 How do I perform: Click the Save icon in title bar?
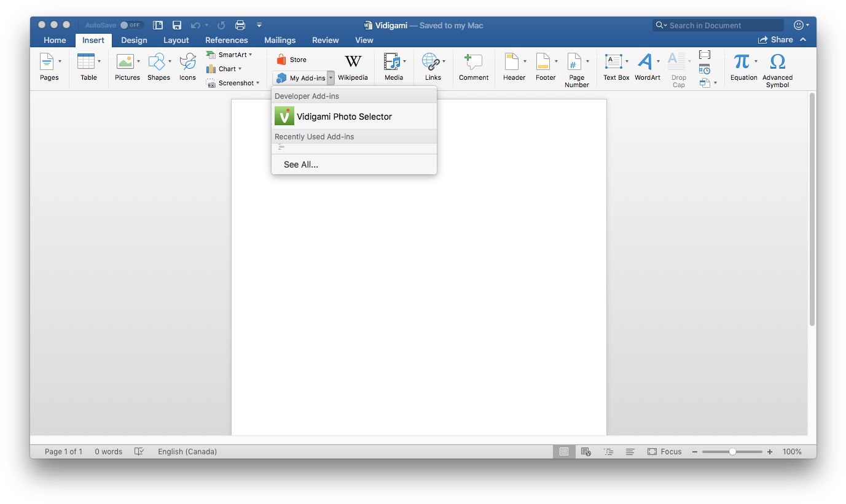tap(177, 25)
